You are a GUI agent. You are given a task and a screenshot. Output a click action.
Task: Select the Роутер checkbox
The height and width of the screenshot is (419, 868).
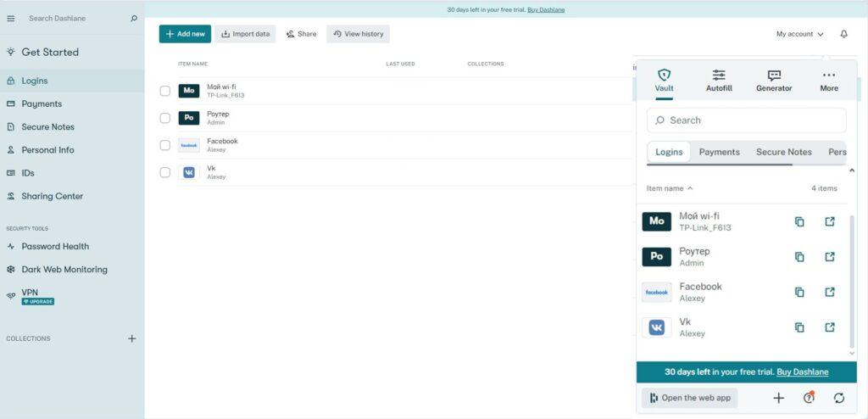165,118
